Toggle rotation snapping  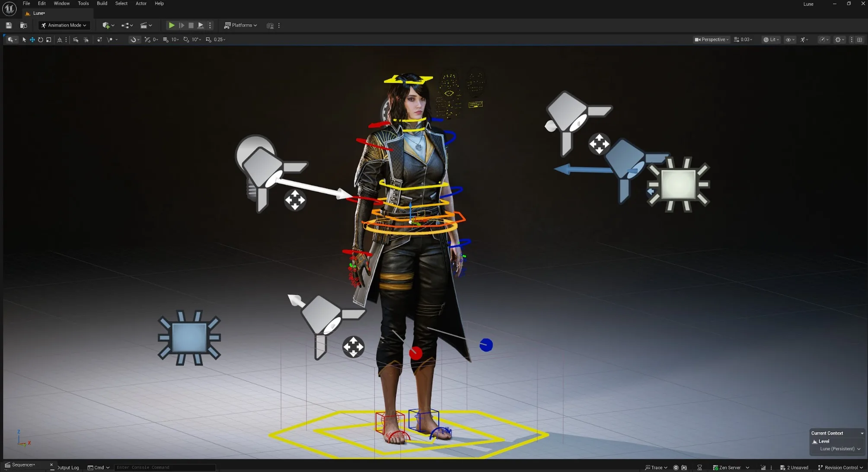tap(186, 40)
